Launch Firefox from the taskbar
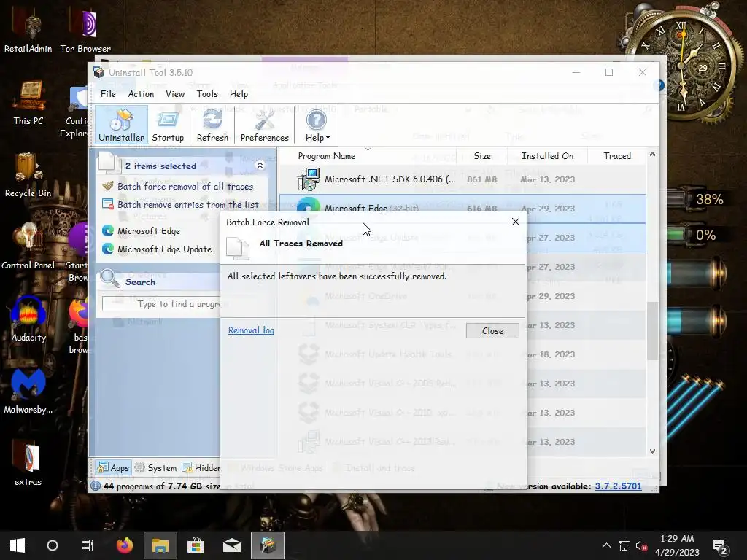The image size is (747, 560). tap(124, 545)
